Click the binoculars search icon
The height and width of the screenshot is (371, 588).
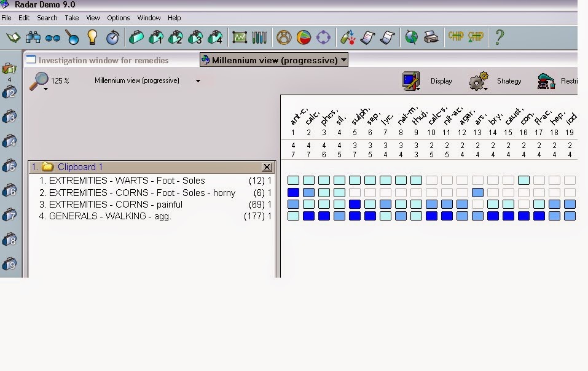(33, 37)
